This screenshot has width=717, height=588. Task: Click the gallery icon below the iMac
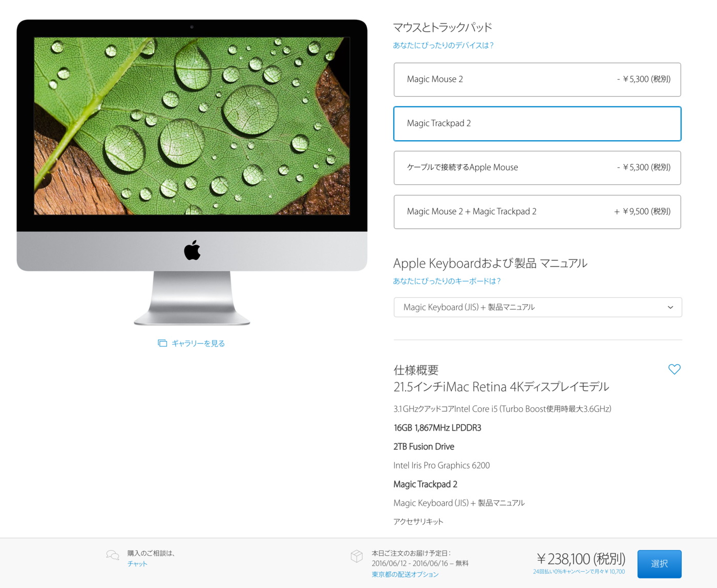coord(162,343)
